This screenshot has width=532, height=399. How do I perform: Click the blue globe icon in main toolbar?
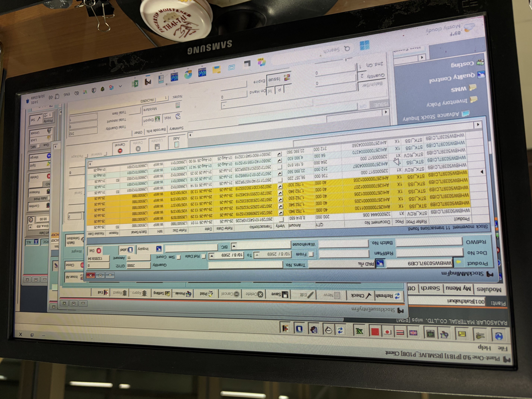click(x=499, y=336)
